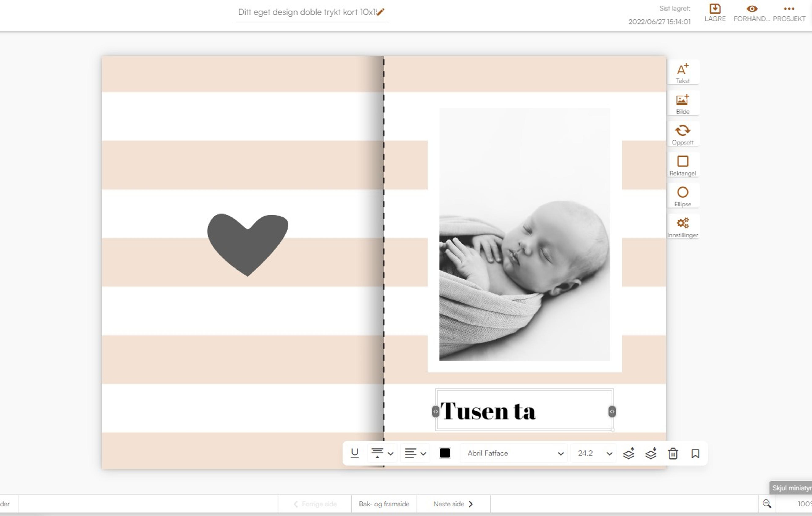Viewport: 812px width, 516px height.
Task: Send text layer backward
Action: (x=650, y=453)
